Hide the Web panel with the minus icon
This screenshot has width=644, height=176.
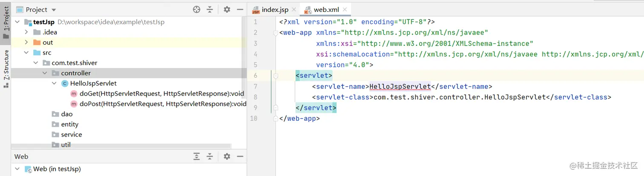pos(240,156)
